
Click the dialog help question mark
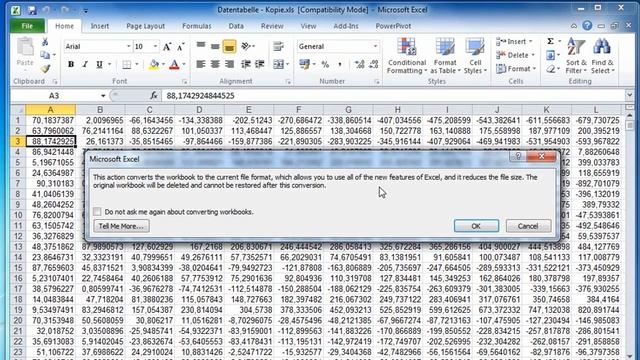click(x=518, y=156)
